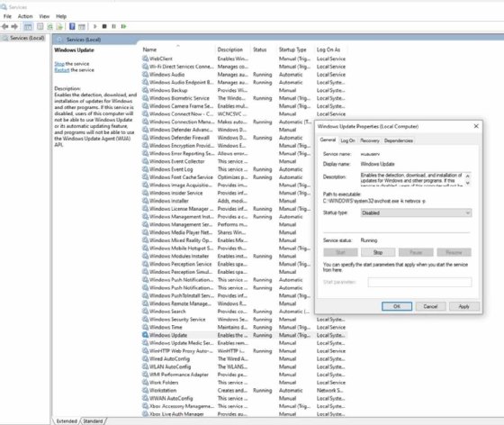This screenshot has width=504, height=425.
Task: Close the Windows Update Properties dialog
Action: coord(476,126)
